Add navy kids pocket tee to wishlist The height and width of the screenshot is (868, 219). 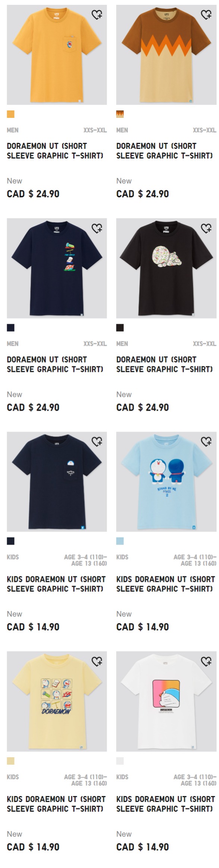coord(97,441)
